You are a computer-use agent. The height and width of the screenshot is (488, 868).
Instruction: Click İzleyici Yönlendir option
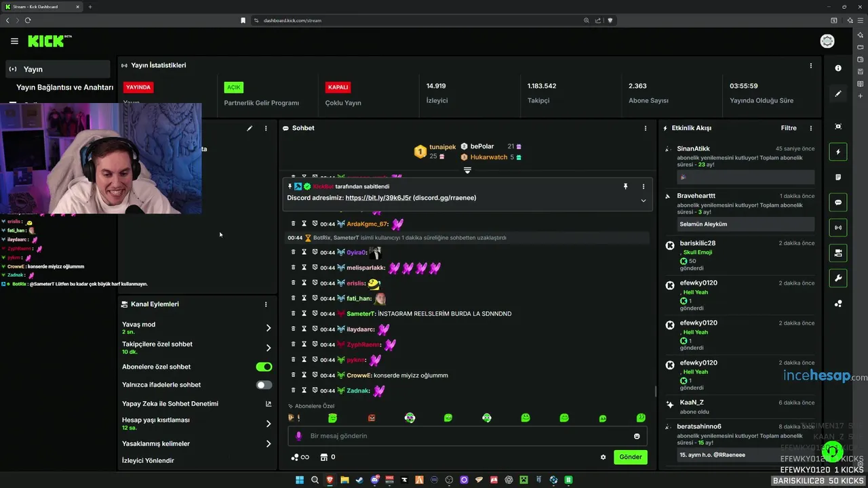click(x=148, y=461)
